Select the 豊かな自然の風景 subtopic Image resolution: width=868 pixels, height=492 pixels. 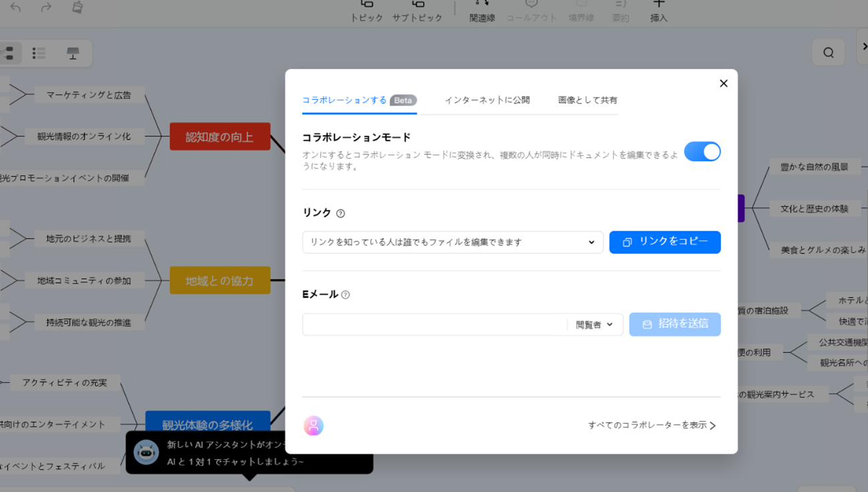click(x=815, y=167)
